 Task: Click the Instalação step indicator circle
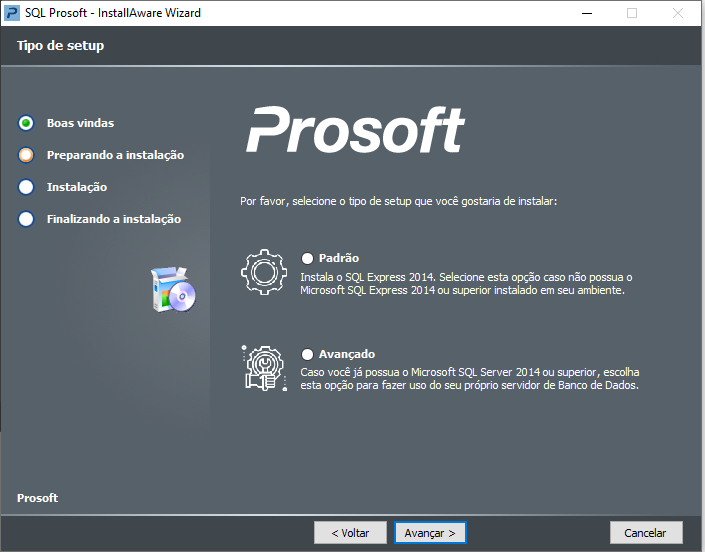26,187
